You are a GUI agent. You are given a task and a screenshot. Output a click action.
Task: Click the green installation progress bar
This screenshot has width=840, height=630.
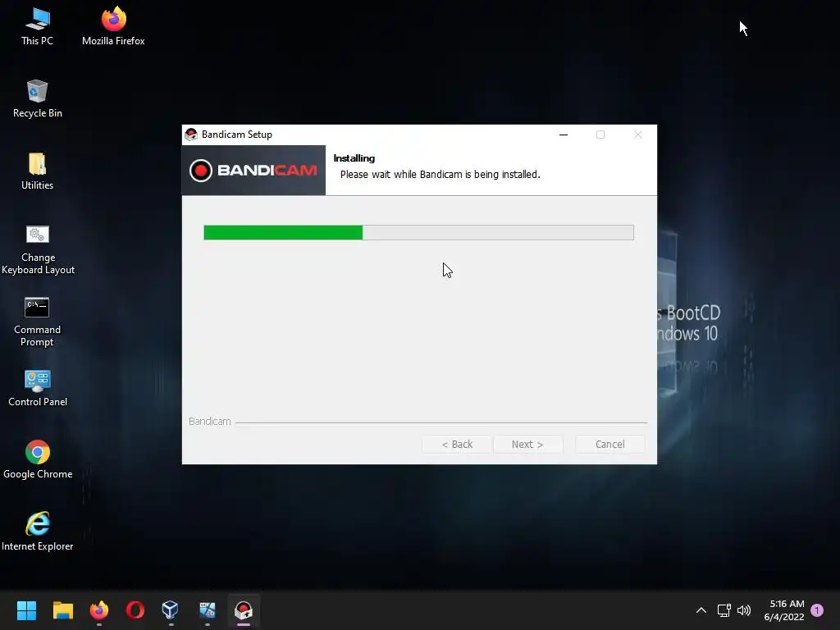418,232
